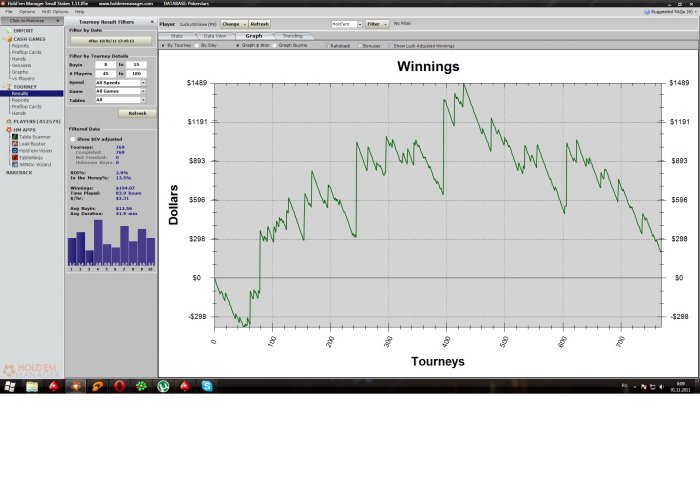Open the second PokerStars taskbar icon
The width and height of the screenshot is (700, 503).
tap(185, 386)
